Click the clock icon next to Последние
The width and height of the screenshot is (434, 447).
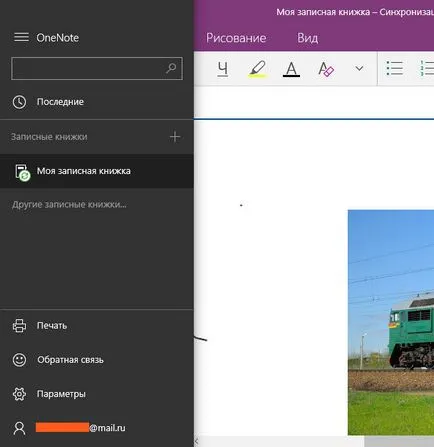pos(19,102)
